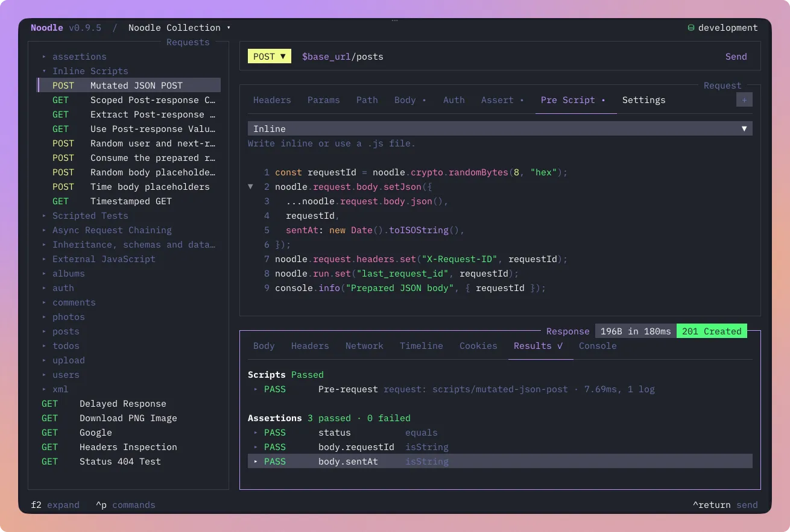Switch to the response Network tab

tap(364, 346)
